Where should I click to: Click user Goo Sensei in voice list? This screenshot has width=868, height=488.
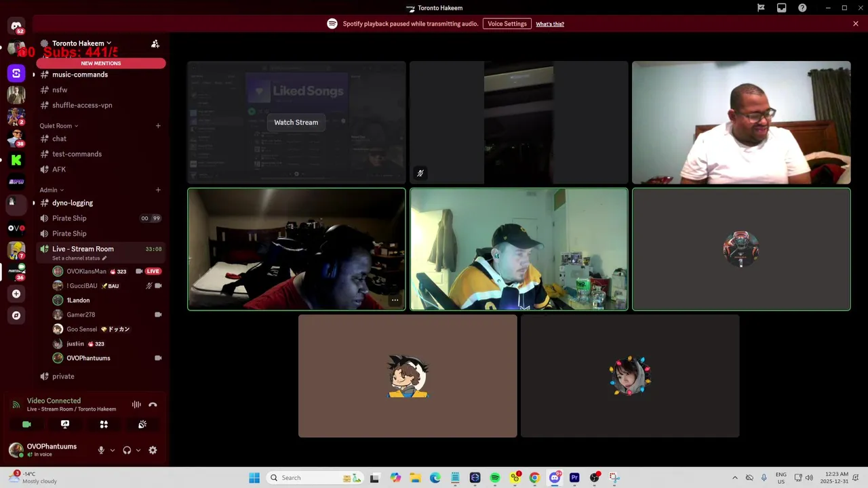point(107,329)
